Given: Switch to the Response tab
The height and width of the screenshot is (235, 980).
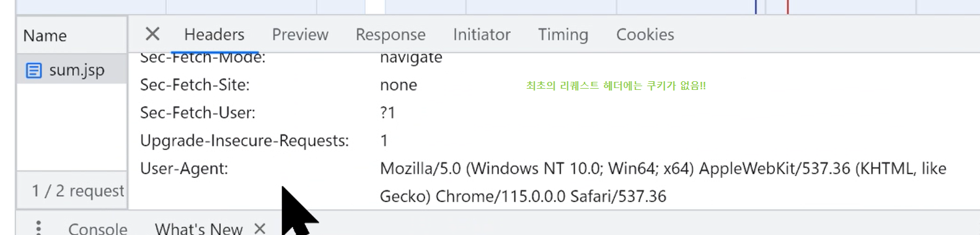Looking at the screenshot, I should (x=391, y=35).
